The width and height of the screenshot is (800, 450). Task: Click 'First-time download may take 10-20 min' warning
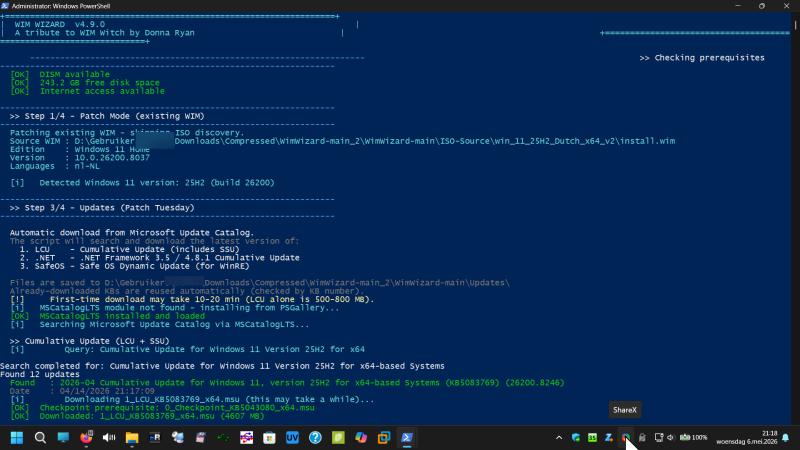tap(192, 299)
